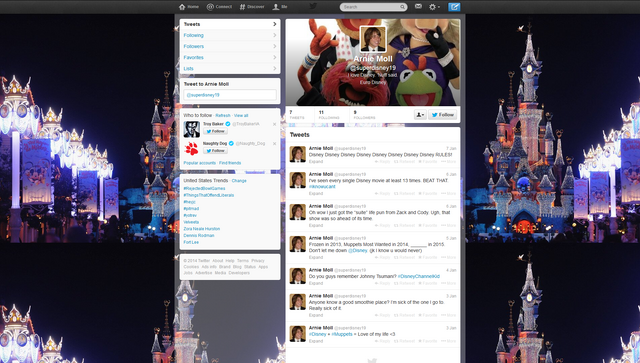Retweet the Johnny Tsunami tweet
640x363 pixels.
coord(404,283)
